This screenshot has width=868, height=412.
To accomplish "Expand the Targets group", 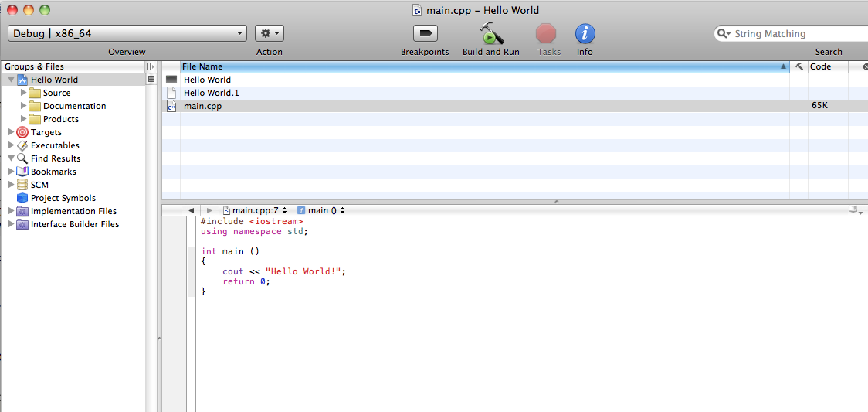I will 11,132.
